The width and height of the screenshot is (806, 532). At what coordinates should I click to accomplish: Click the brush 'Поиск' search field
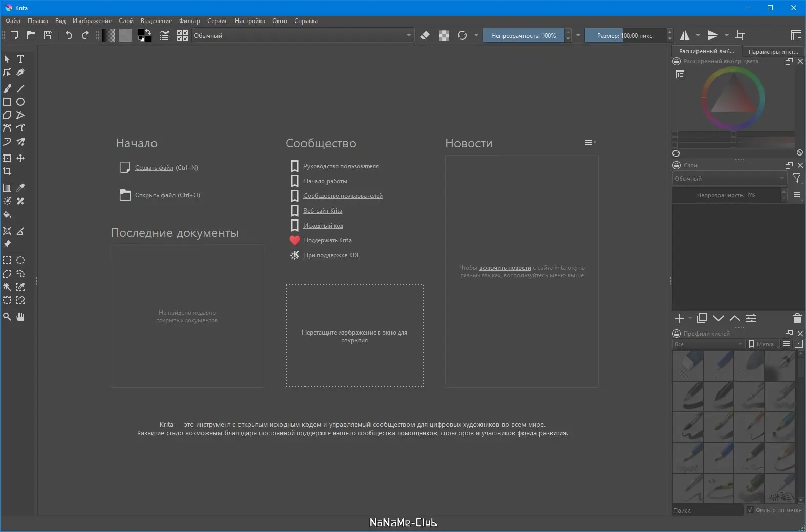tap(707, 510)
